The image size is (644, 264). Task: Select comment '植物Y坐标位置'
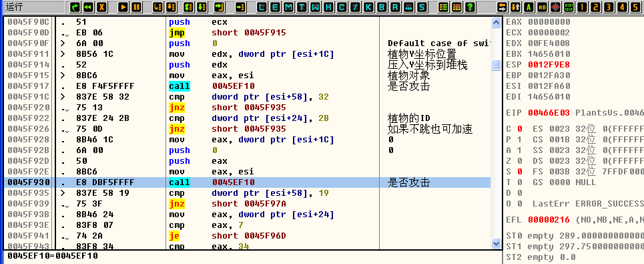pos(422,54)
